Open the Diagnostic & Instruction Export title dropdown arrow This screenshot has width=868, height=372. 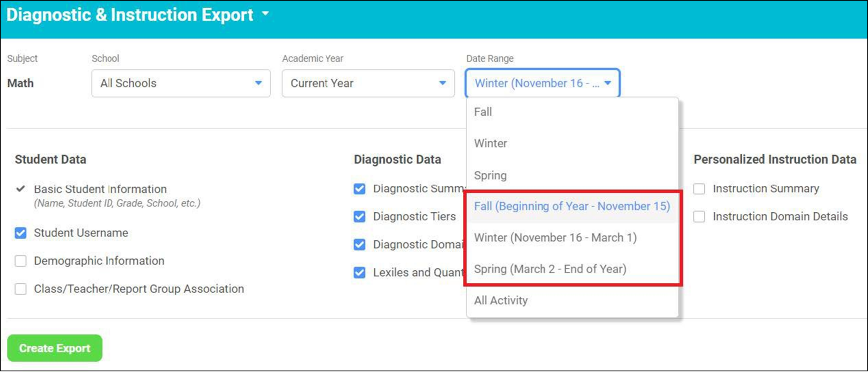pos(265,14)
